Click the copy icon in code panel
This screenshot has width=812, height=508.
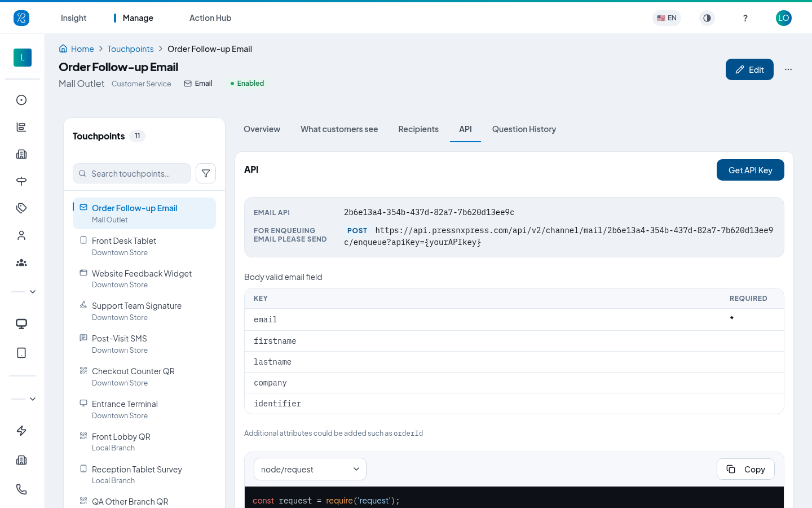731,469
